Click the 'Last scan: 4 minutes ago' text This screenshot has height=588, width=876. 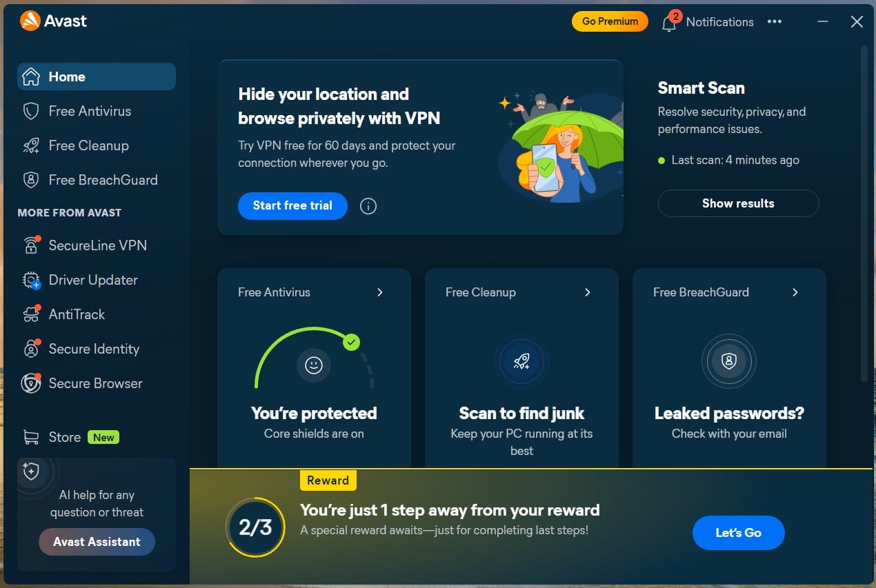tap(735, 160)
